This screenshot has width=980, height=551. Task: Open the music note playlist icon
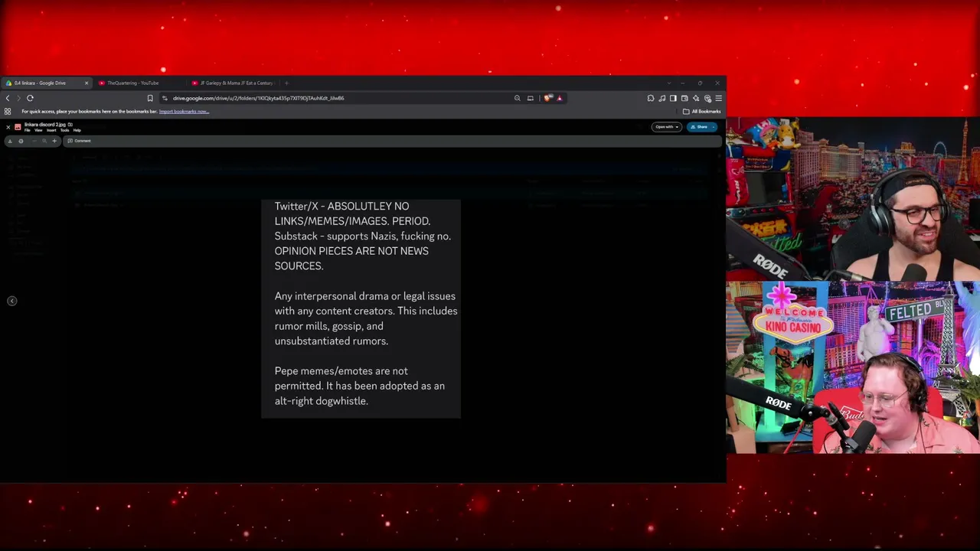click(662, 98)
